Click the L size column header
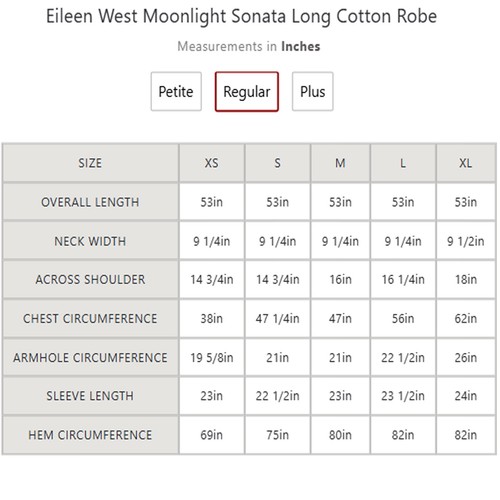The image size is (500, 500). tap(403, 163)
